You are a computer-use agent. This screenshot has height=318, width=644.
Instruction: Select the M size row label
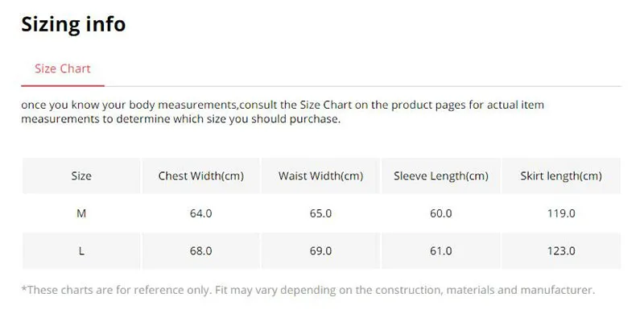81,213
